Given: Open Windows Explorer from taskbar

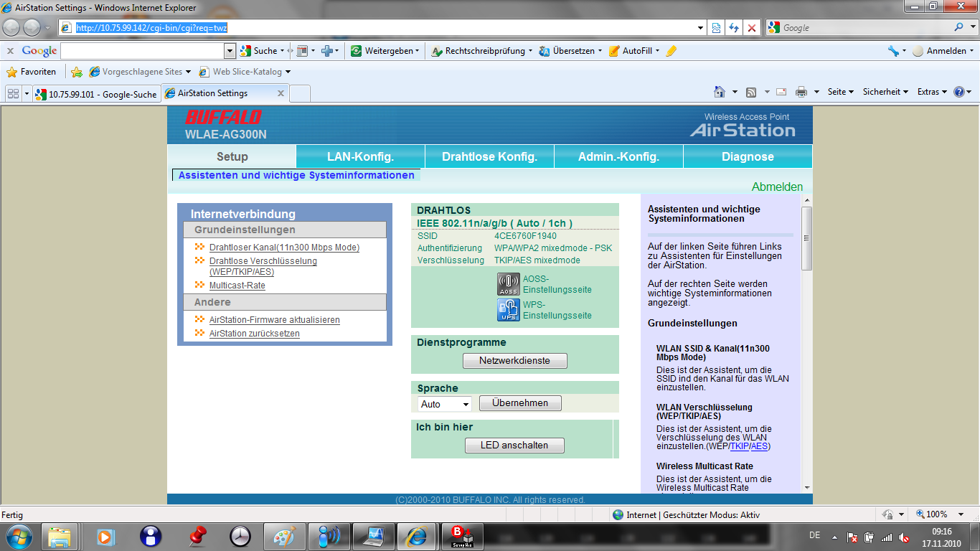Looking at the screenshot, I should (60, 537).
